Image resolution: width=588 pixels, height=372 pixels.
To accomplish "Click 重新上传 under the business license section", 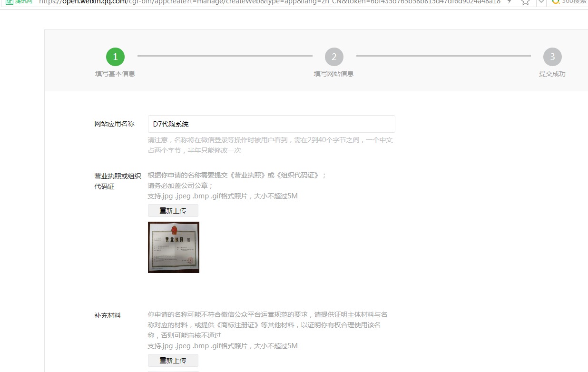I will point(173,210).
